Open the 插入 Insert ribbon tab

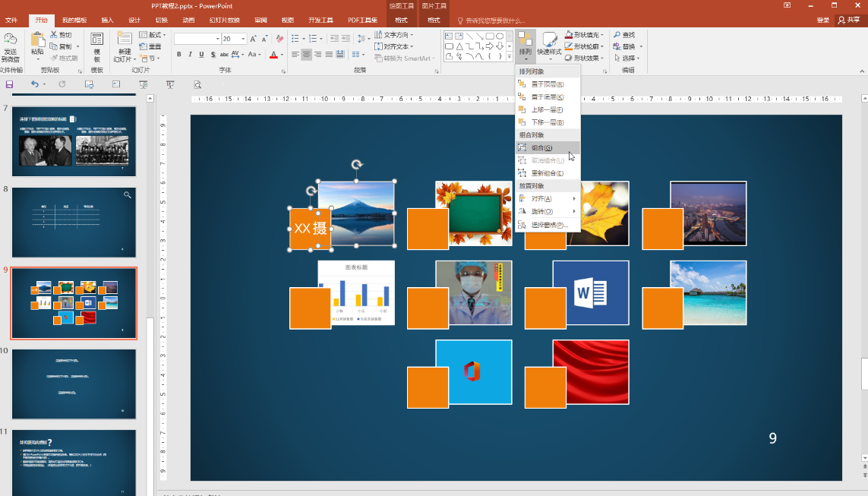click(108, 20)
